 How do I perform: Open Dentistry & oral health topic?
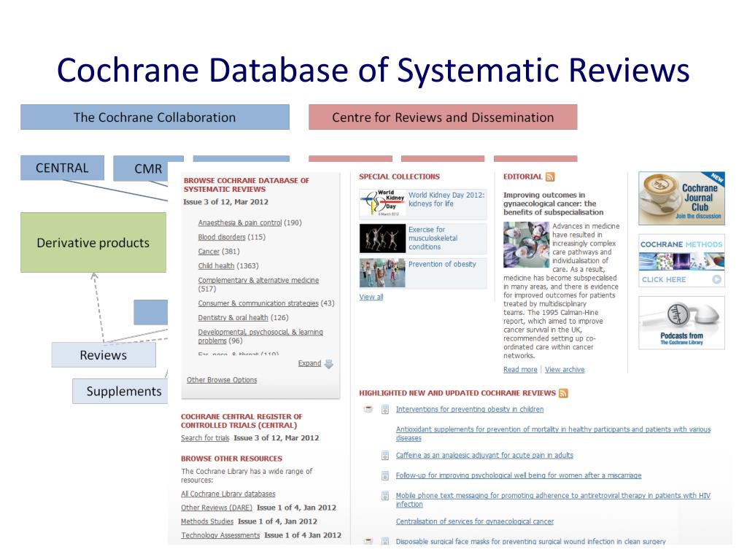coord(233,318)
